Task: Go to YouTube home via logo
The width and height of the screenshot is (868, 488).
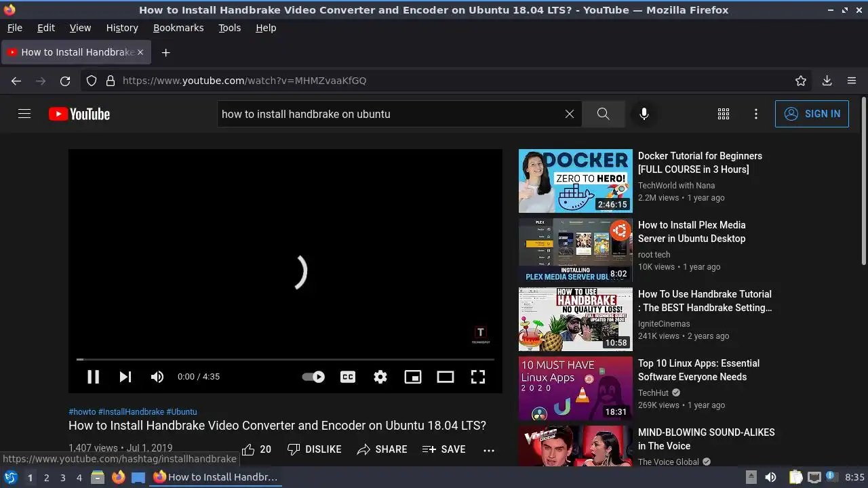Action: click(79, 114)
